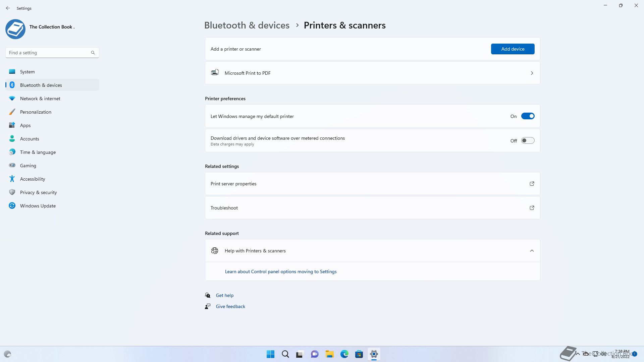Open Control panel options moving to Settings link

pyautogui.click(x=281, y=271)
